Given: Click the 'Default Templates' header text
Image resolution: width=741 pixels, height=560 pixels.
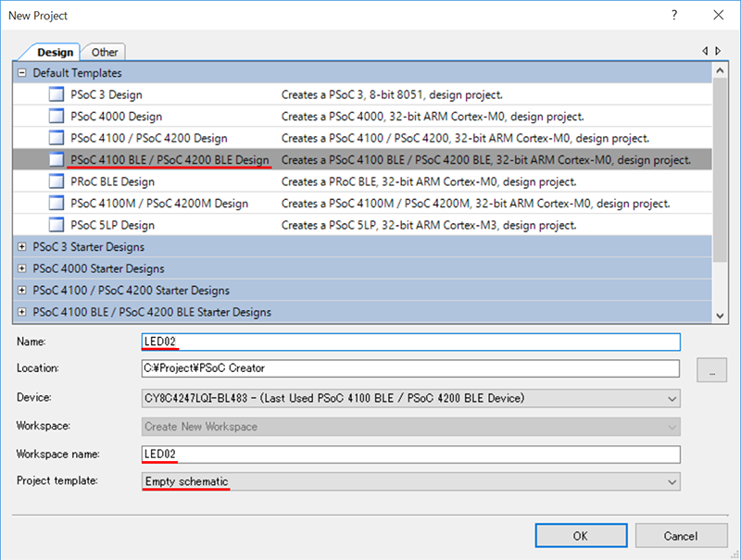Looking at the screenshot, I should [x=77, y=73].
